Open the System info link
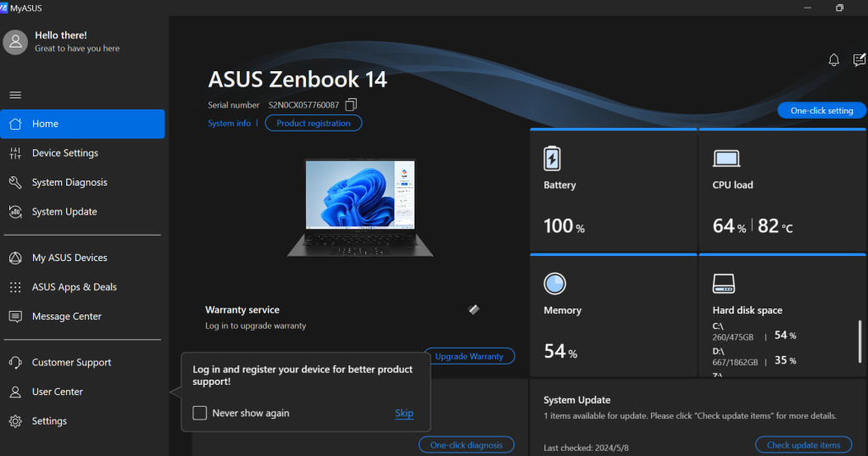868x456 pixels. tap(229, 123)
